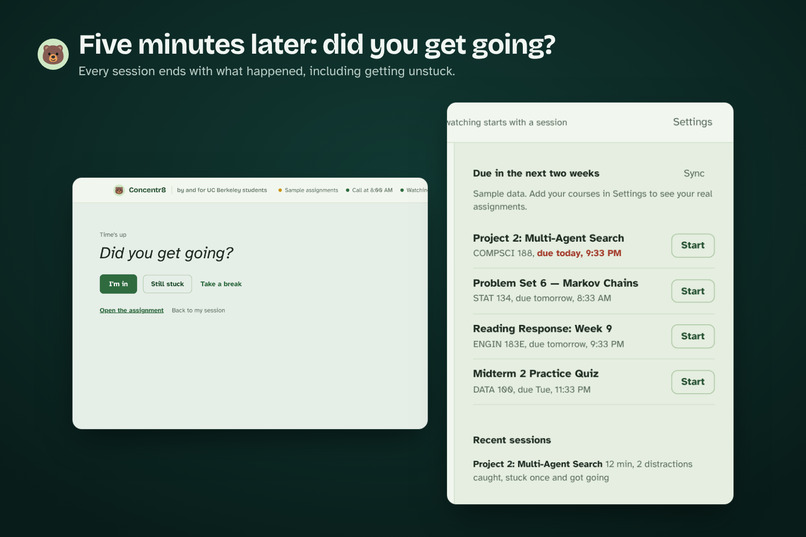806x537 pixels.
Task: Click Sync to refresh assignments
Action: [694, 173]
